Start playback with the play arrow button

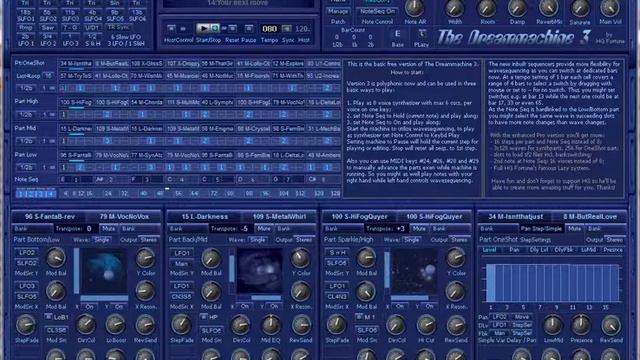[x=203, y=28]
